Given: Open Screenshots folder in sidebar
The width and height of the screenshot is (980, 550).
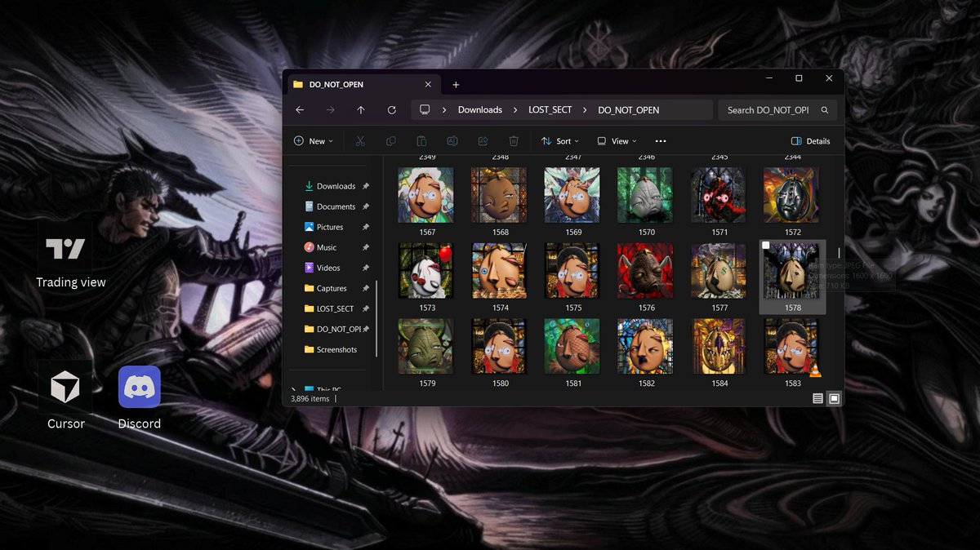Looking at the screenshot, I should tap(336, 349).
